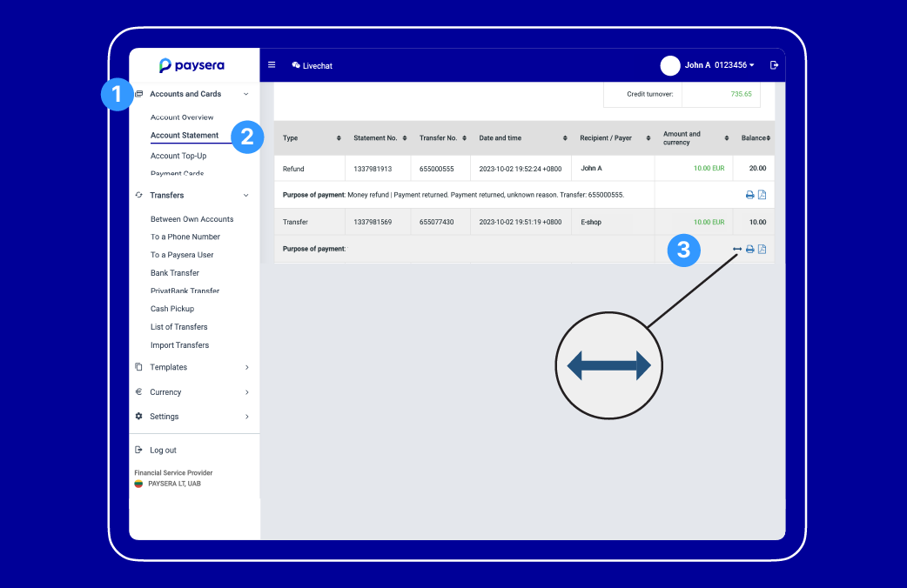Collapse the Transfers section in sidebar
907x588 pixels.
245,195
